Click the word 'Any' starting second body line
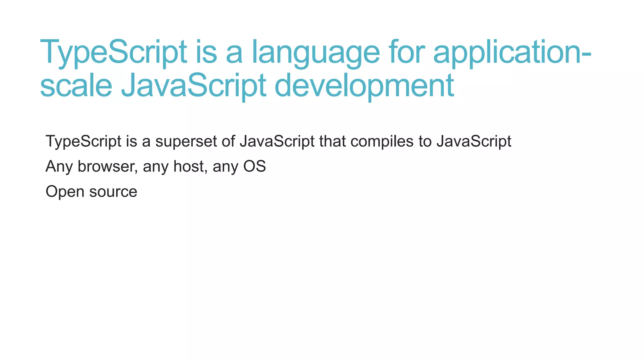 click(x=59, y=166)
